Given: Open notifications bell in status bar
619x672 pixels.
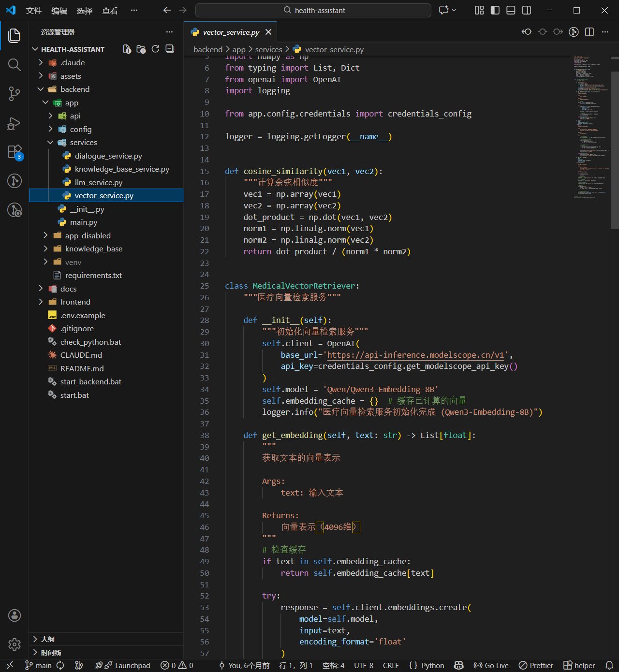Looking at the screenshot, I should click(x=609, y=665).
